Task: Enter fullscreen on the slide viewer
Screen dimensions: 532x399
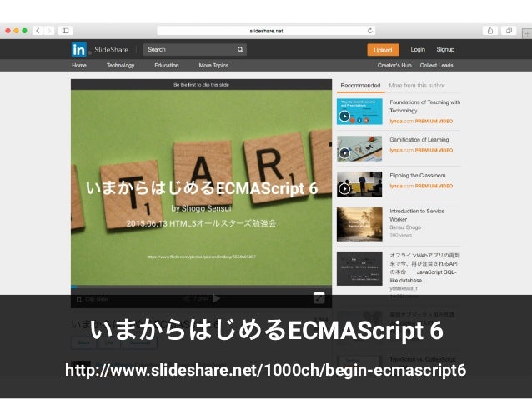Action: coord(319,298)
